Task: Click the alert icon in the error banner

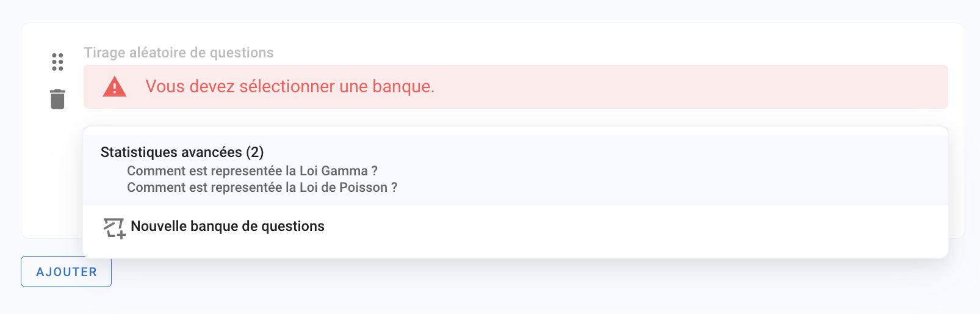Action: [x=115, y=87]
